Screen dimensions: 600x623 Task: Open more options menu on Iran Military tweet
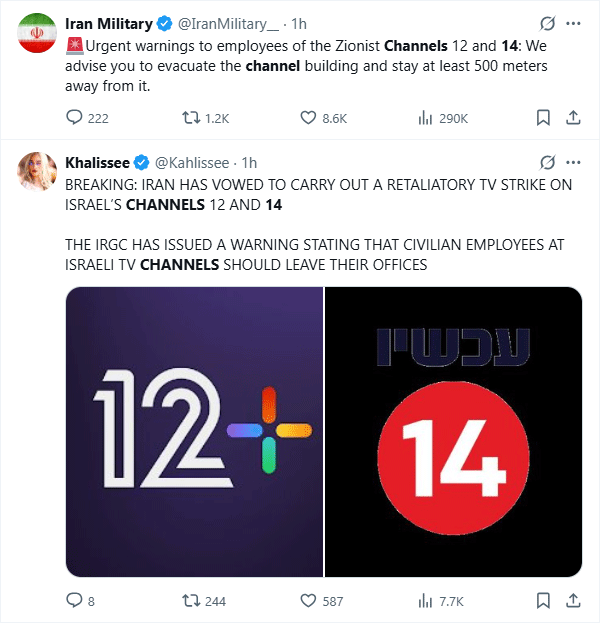point(573,23)
